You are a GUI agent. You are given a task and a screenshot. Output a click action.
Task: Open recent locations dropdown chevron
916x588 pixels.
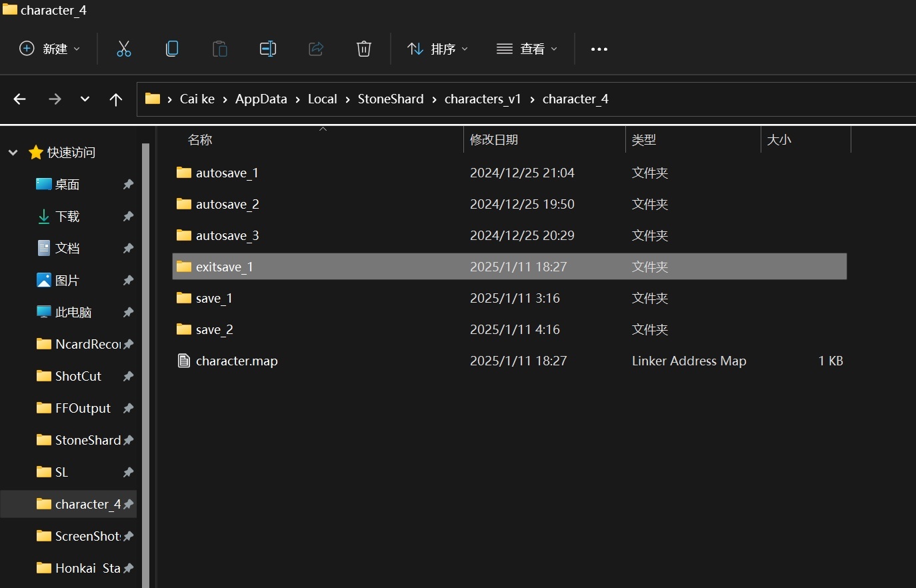85,99
